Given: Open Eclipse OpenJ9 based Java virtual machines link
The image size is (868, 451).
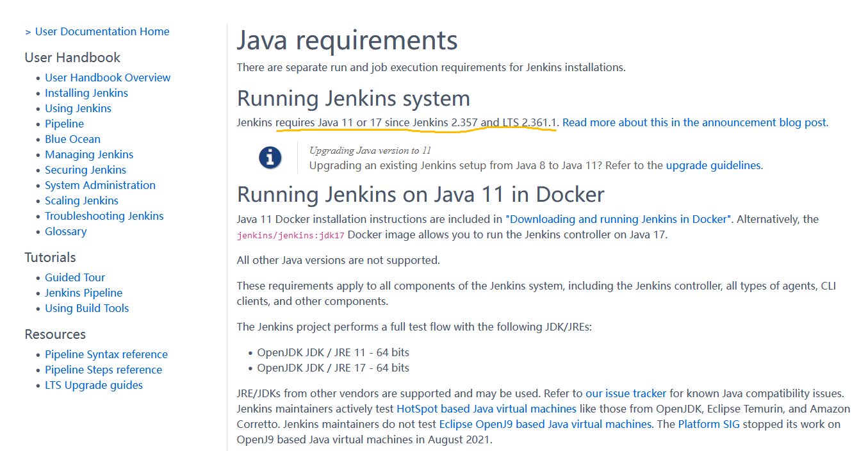Looking at the screenshot, I should tap(545, 424).
